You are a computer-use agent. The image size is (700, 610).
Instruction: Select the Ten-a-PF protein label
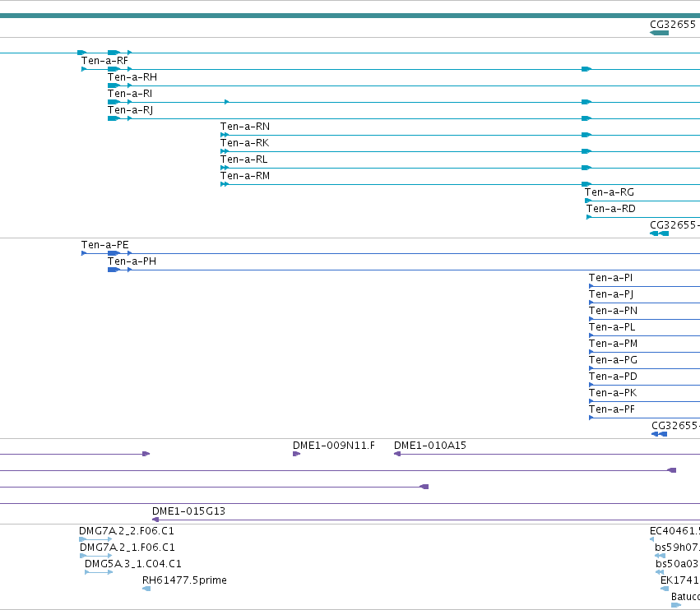pyautogui.click(x=612, y=409)
